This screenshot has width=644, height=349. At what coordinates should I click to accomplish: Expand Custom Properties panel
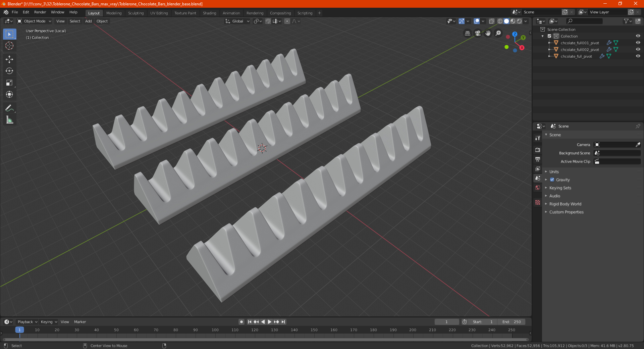click(566, 212)
